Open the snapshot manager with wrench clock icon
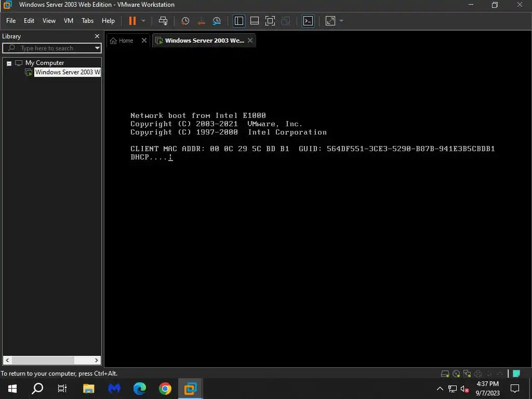The width and height of the screenshot is (532, 399). 217,21
